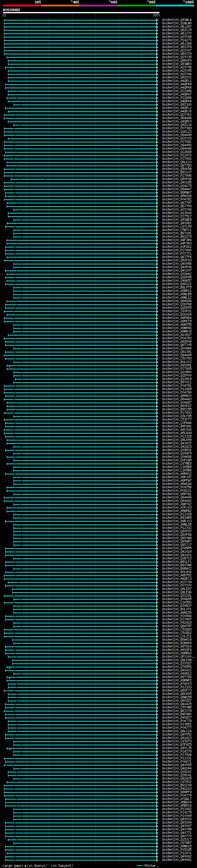
Task: Open hit UniRef100_A8J287
Action: tap(177, 26)
